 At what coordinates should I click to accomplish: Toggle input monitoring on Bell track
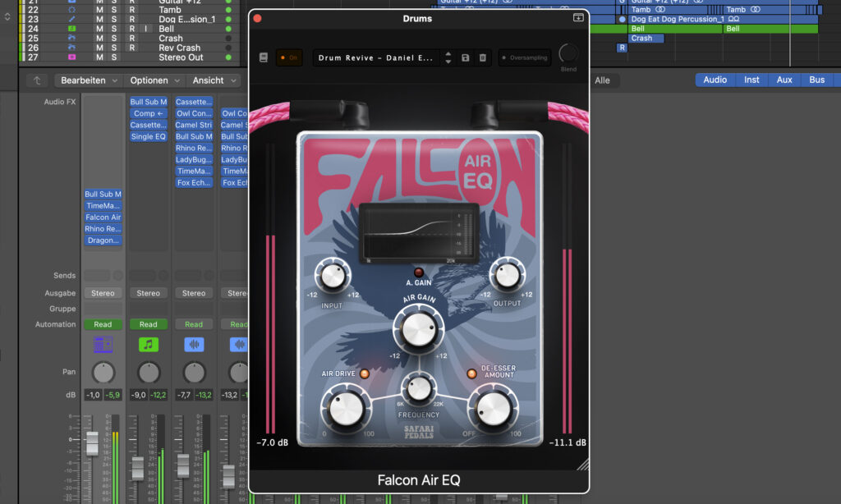[145, 29]
